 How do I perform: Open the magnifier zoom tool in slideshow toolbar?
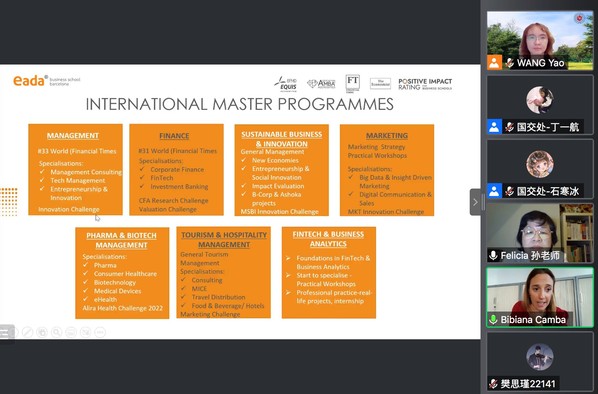56,332
